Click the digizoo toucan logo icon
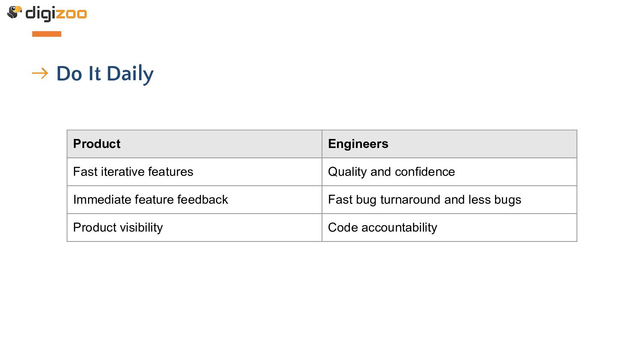The width and height of the screenshot is (644, 362). pos(14,12)
